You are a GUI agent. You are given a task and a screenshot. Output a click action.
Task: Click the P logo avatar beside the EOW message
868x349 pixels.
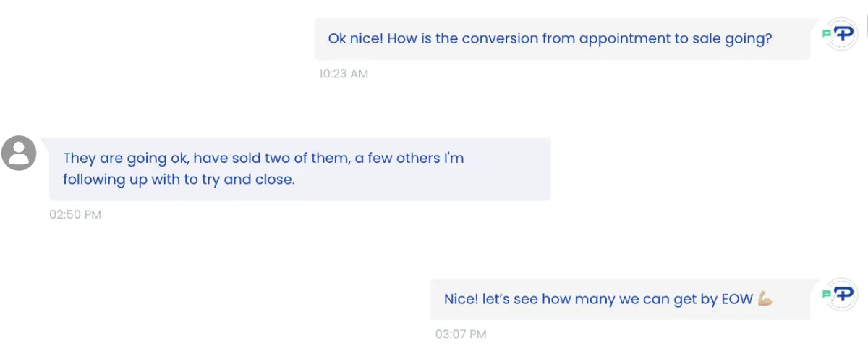843,294
